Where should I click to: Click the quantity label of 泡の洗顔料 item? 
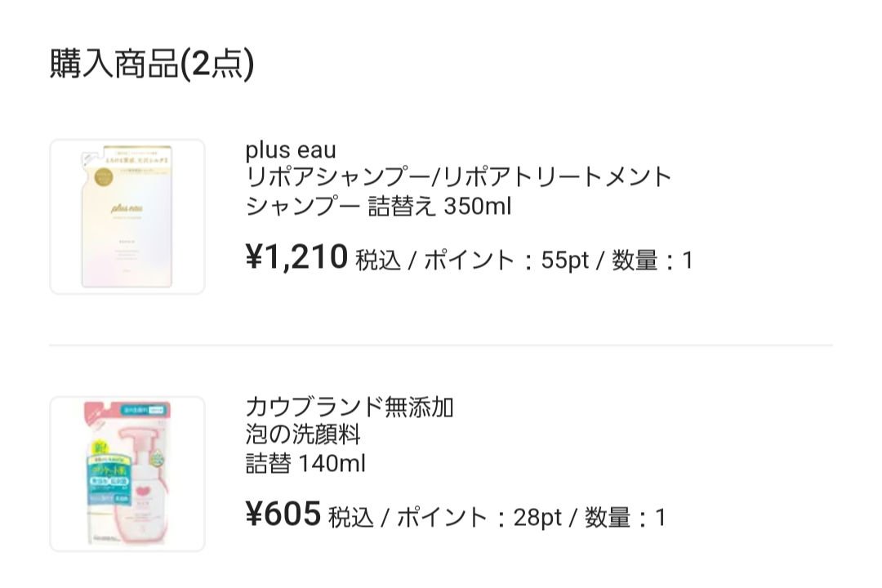click(625, 518)
